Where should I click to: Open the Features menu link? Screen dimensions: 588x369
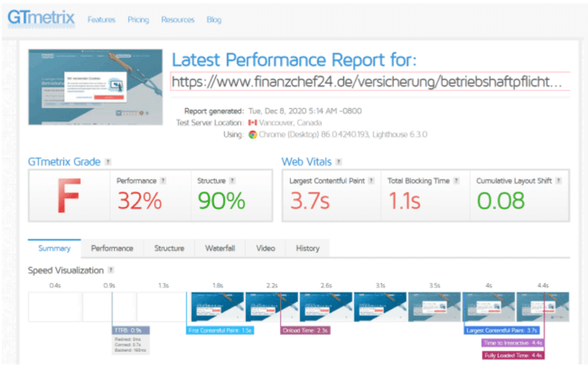click(x=101, y=20)
